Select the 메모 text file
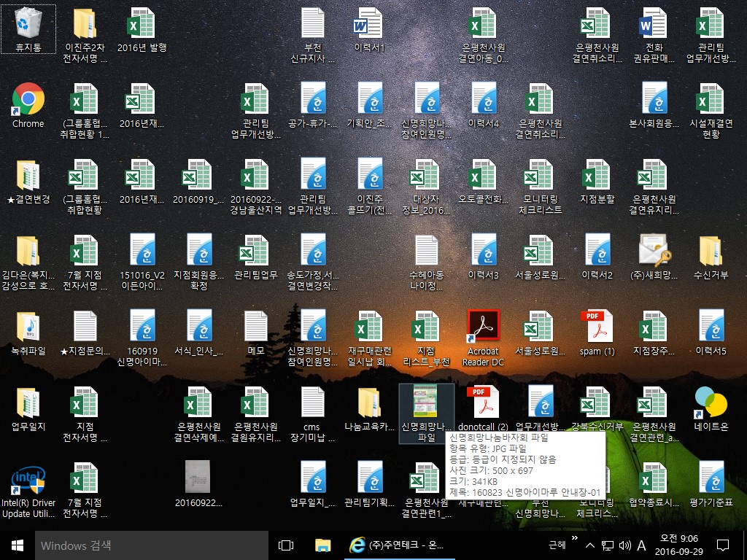 (x=256, y=332)
